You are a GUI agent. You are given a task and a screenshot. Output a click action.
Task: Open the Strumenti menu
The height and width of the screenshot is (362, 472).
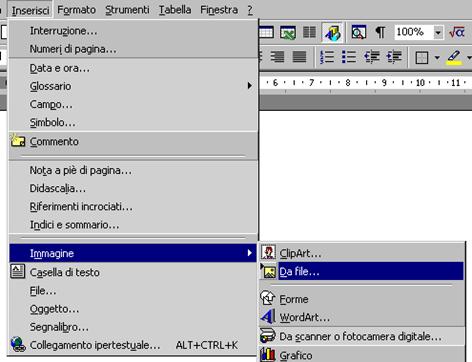tap(127, 10)
